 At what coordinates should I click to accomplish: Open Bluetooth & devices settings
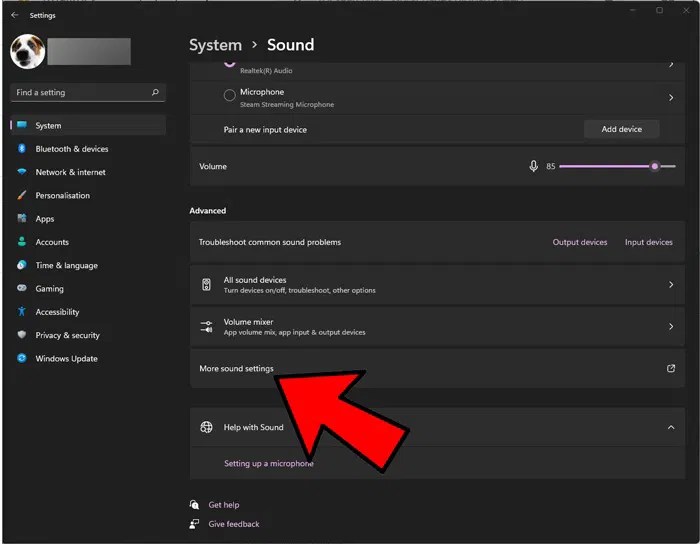click(x=71, y=149)
